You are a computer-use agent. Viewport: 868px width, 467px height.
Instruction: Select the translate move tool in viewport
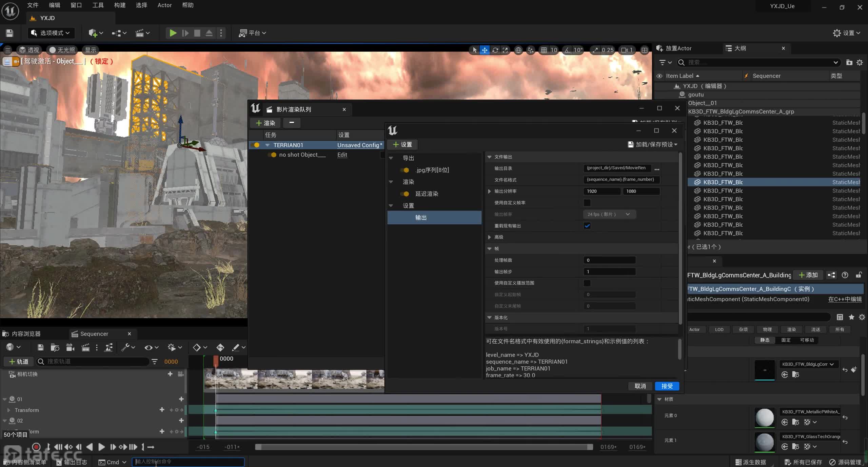point(485,50)
